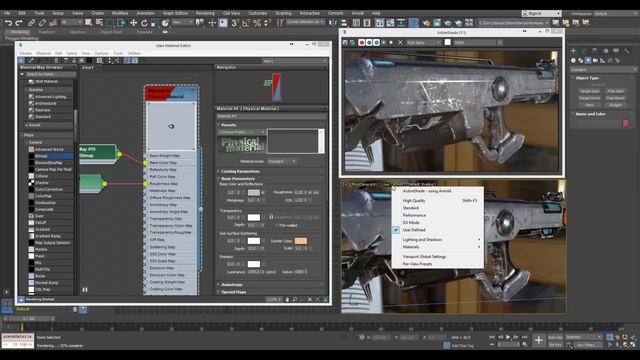The height and width of the screenshot is (360, 640).
Task: Click the blue channel button in ActiveShade
Action: tap(376, 42)
